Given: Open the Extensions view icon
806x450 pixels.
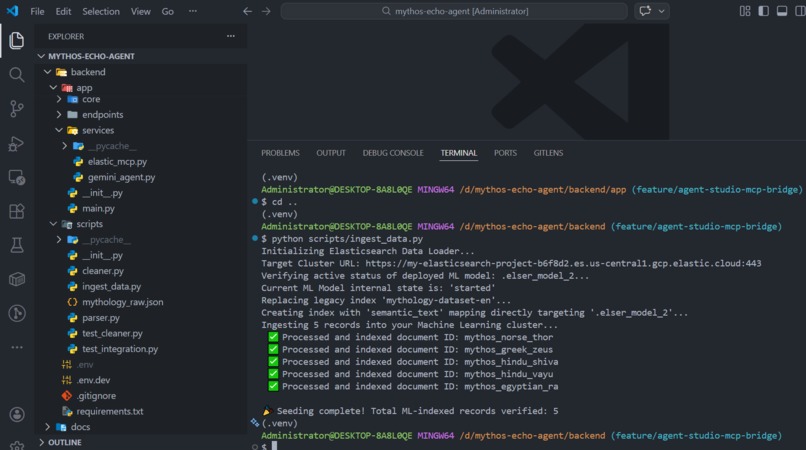Looking at the screenshot, I should pyautogui.click(x=16, y=211).
